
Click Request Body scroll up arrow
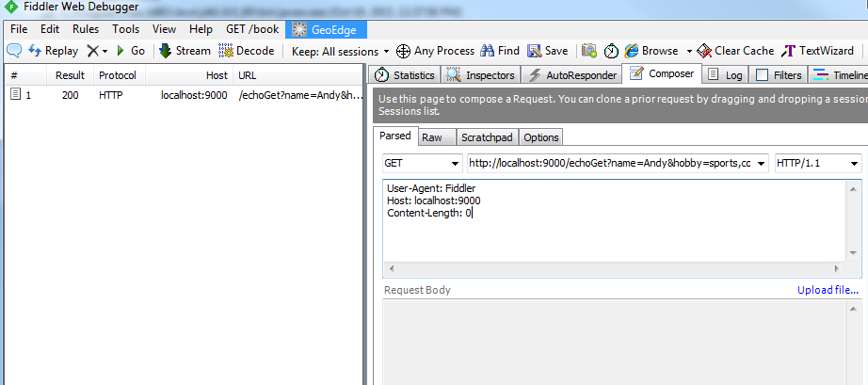853,308
